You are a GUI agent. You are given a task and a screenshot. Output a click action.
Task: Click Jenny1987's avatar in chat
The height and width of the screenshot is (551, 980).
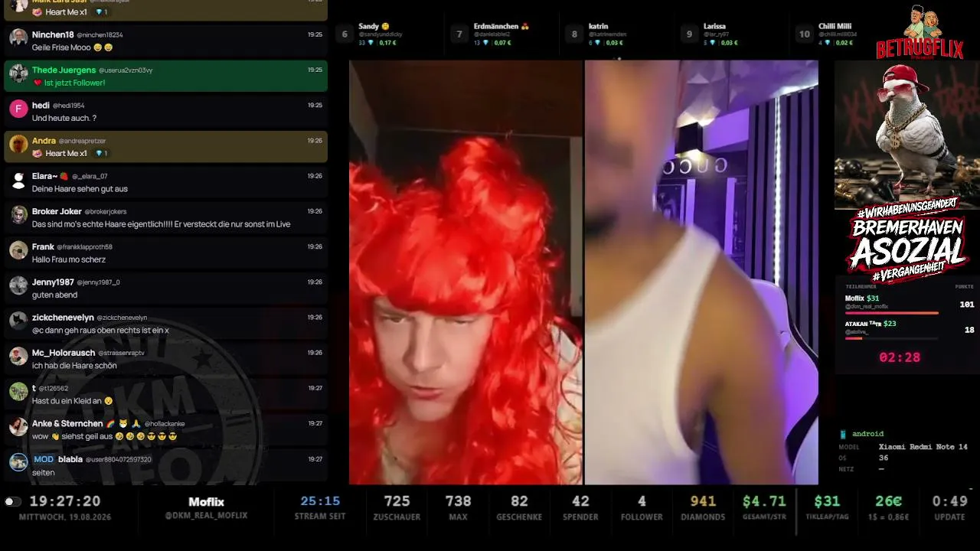pos(18,285)
